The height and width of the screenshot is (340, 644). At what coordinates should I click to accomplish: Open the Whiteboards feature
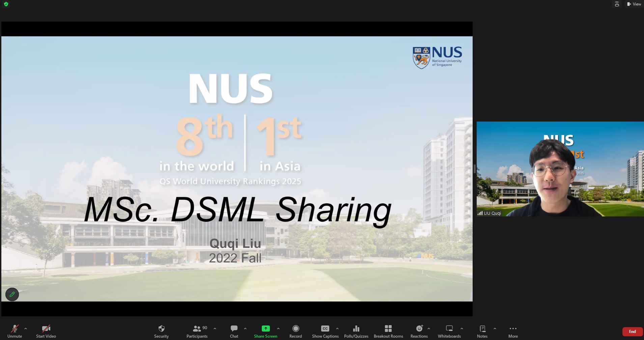pos(449,331)
